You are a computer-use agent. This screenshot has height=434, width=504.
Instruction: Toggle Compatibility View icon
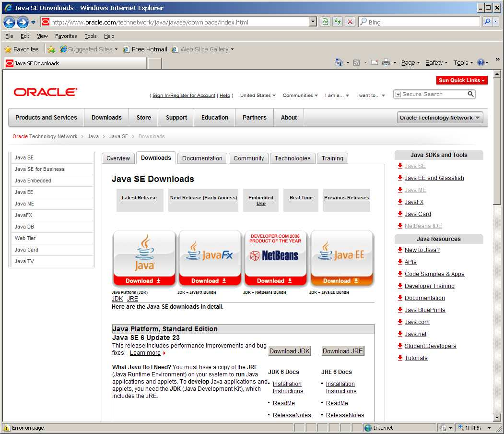pyautogui.click(x=325, y=22)
